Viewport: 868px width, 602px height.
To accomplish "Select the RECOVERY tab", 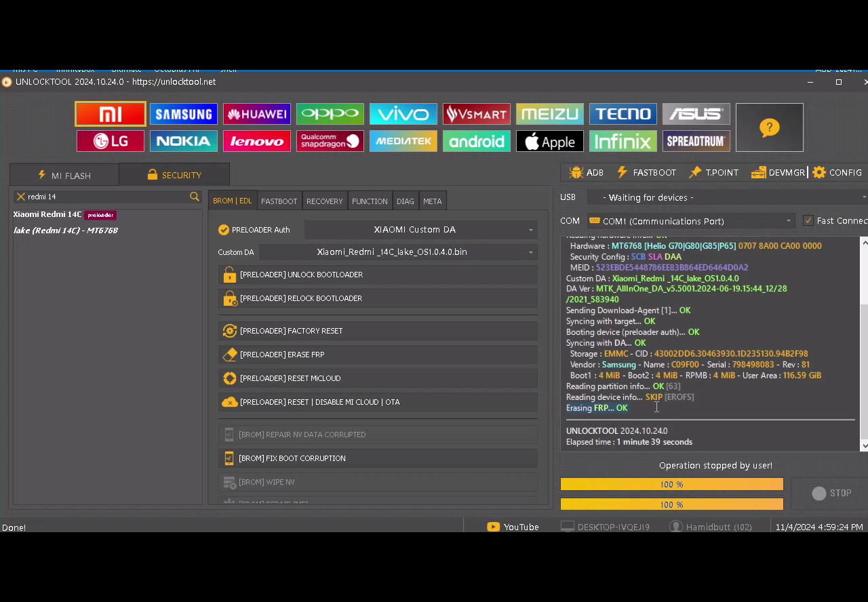I will click(325, 201).
